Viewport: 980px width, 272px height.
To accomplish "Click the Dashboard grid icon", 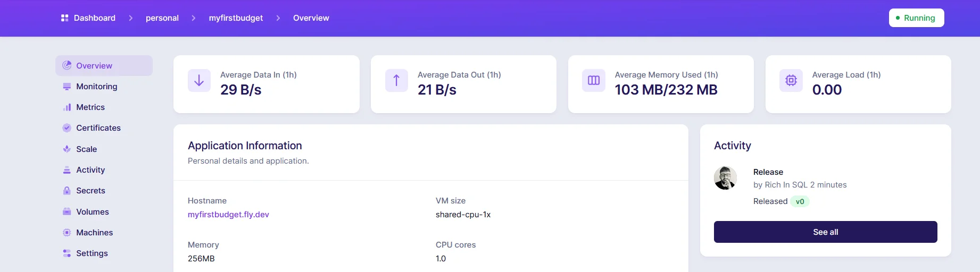I will [65, 18].
